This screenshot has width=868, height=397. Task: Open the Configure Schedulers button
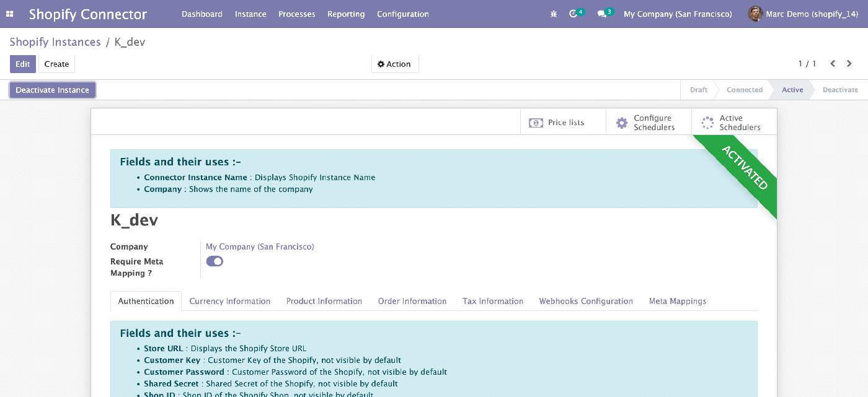(649, 123)
